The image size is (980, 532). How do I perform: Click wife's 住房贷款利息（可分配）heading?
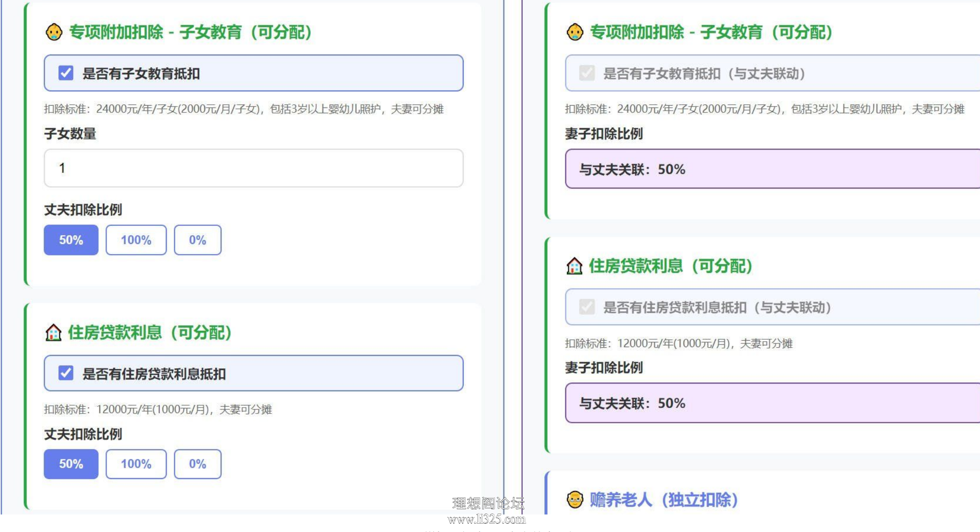[x=671, y=266]
